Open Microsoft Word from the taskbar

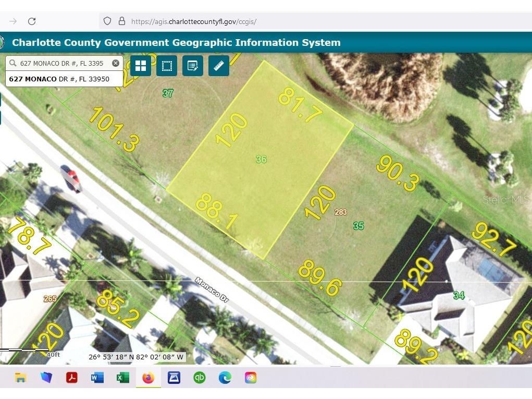[97, 377]
